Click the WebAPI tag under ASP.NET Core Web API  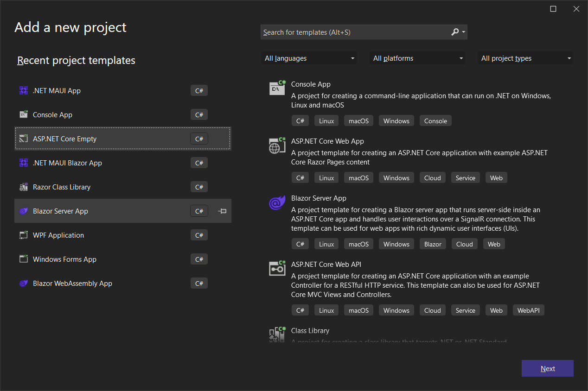pos(529,310)
